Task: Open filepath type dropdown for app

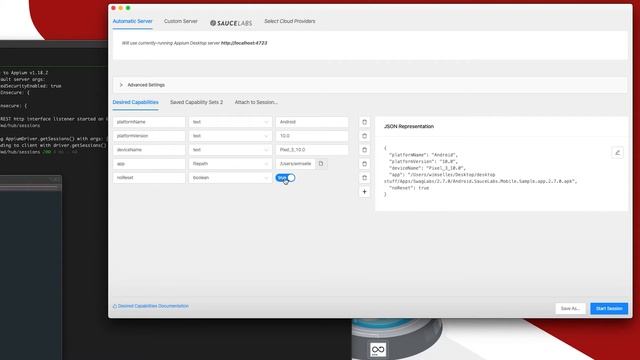Action: 230,164
